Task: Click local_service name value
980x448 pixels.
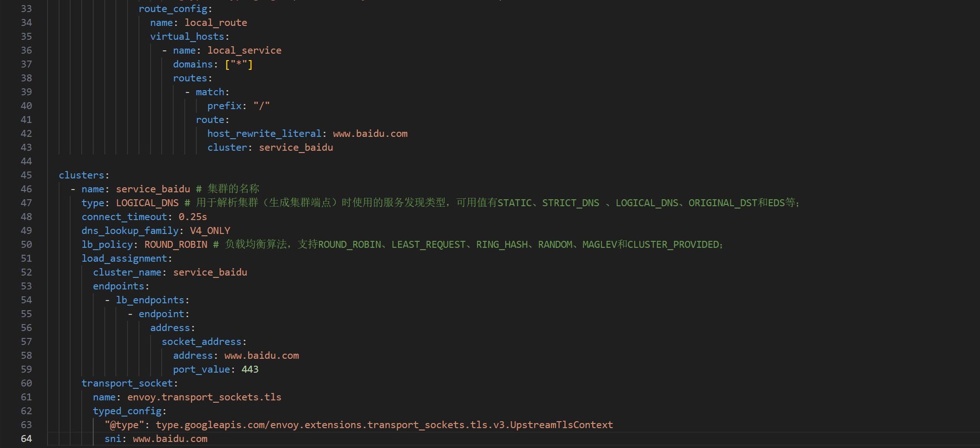Action: [x=245, y=50]
